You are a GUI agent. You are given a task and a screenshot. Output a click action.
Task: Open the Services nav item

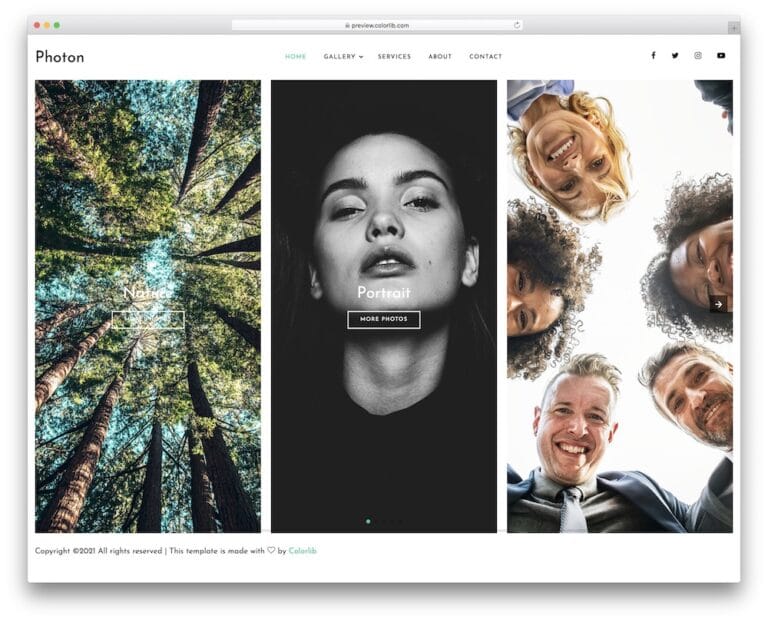[x=394, y=56]
